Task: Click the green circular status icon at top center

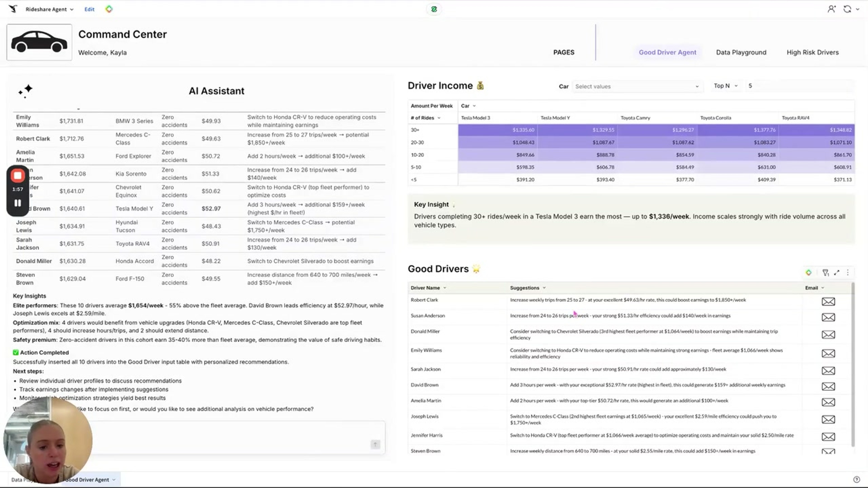Action: click(434, 9)
